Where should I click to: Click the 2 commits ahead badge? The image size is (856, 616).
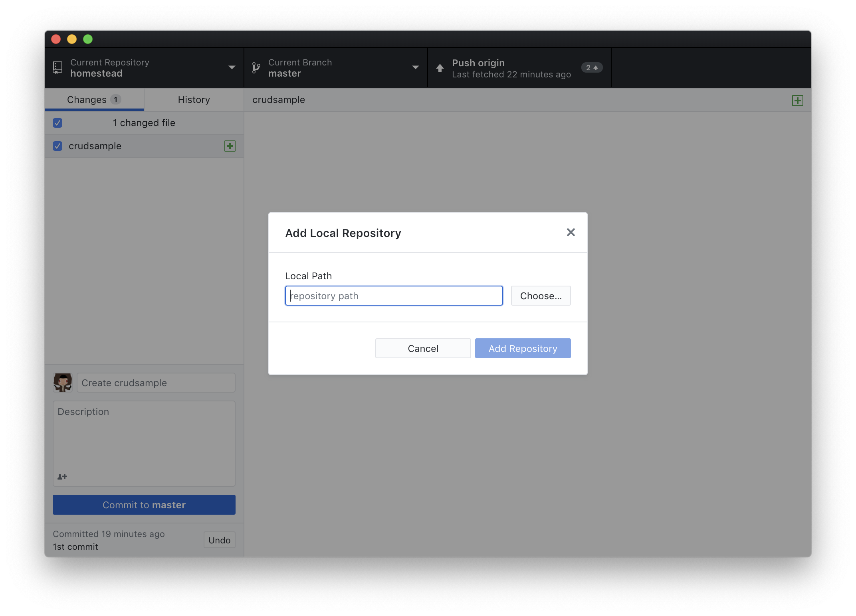pyautogui.click(x=592, y=68)
